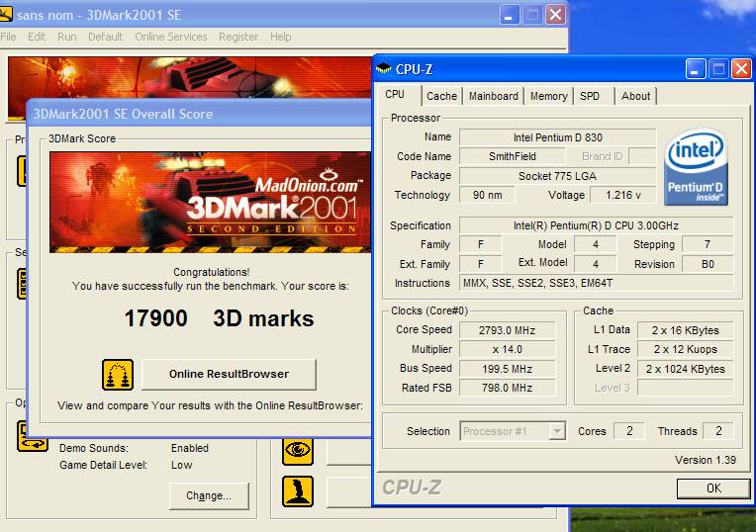This screenshot has height=532, width=756.
Task: Click the 'Demo Sounds:' label in 3DMark
Action: point(94,448)
